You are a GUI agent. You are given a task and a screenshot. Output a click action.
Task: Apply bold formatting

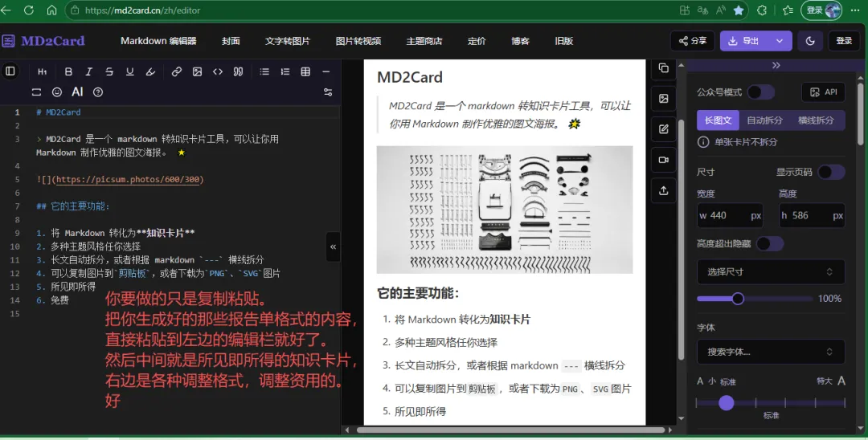coord(68,71)
